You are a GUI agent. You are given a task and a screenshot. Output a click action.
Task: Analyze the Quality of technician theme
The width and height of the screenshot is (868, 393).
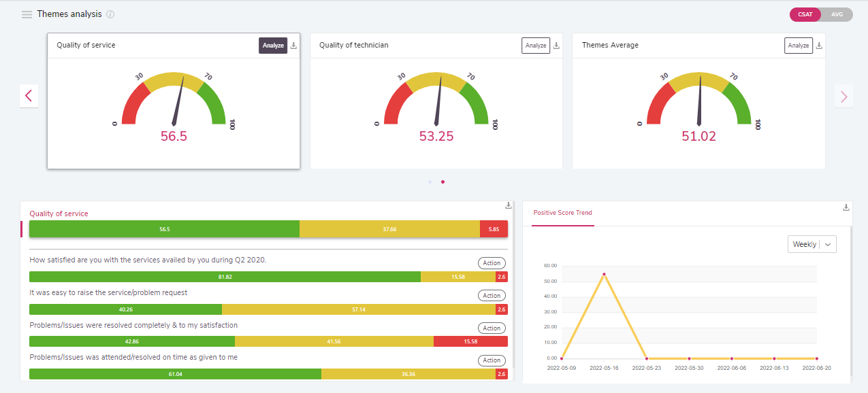pyautogui.click(x=536, y=46)
